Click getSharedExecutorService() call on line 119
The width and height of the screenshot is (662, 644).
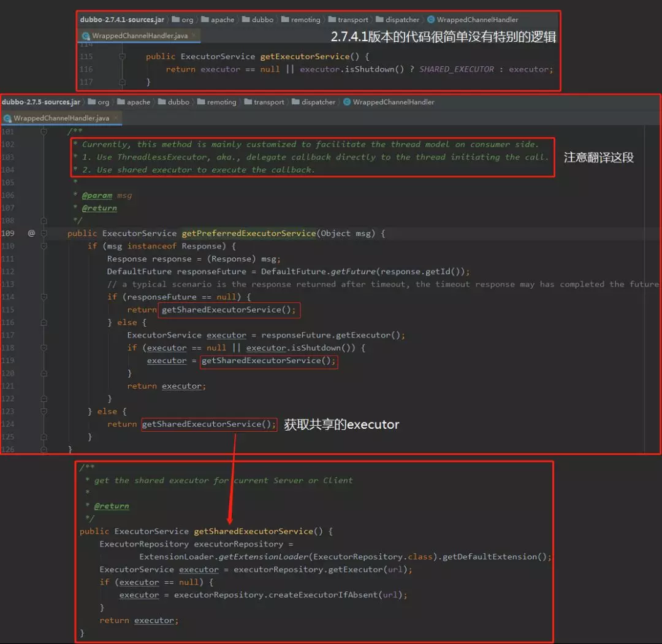(268, 361)
